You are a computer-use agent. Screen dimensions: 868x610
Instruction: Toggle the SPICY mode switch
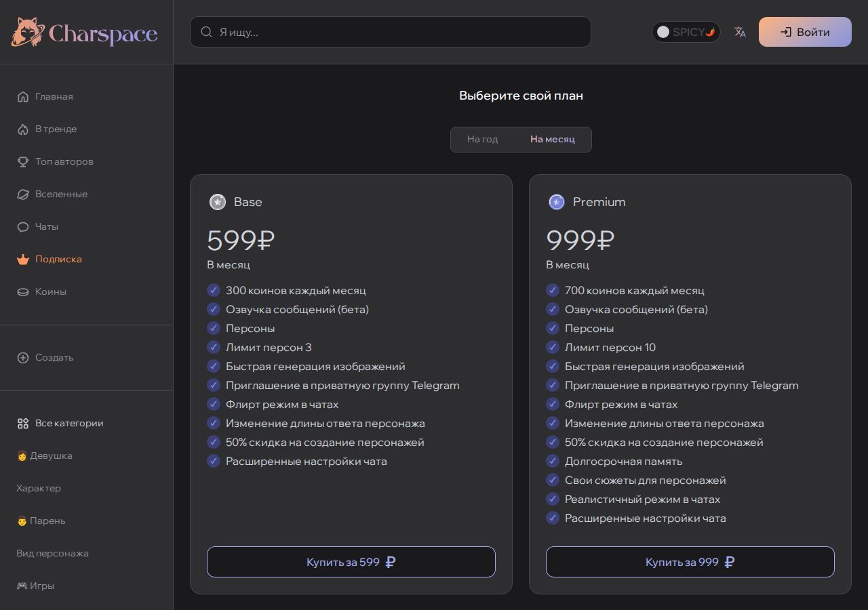point(686,32)
